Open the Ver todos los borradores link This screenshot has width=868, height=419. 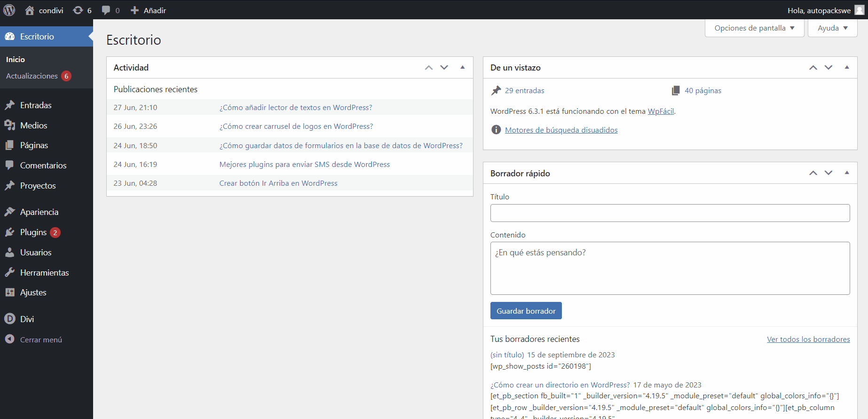[x=808, y=340]
